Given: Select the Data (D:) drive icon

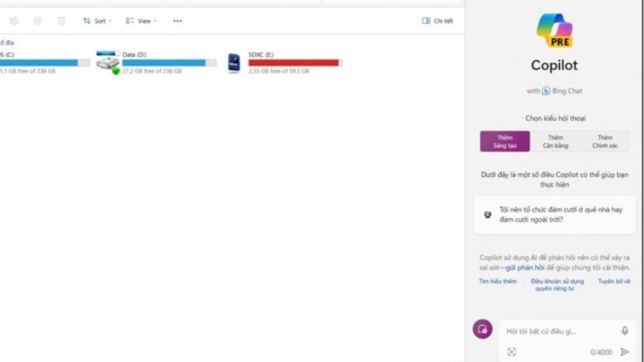Looking at the screenshot, I should point(108,63).
